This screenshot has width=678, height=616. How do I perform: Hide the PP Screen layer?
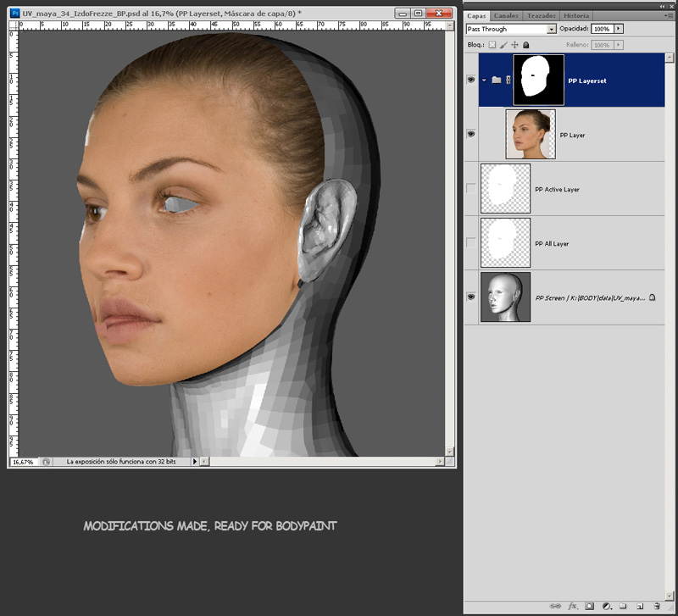471,297
